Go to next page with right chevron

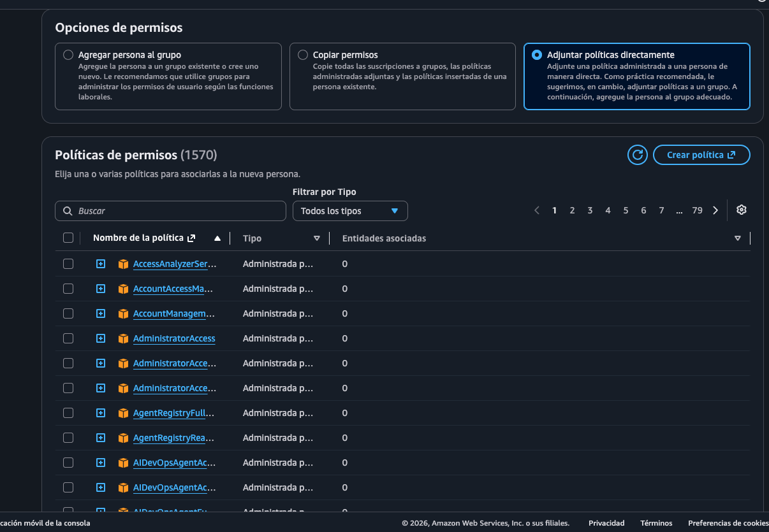click(715, 210)
